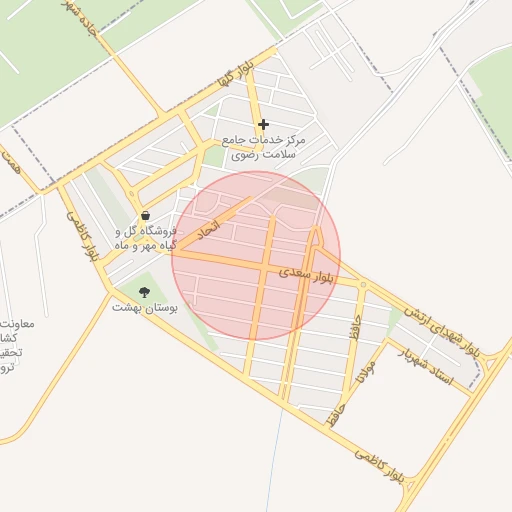512x512 pixels.
Task: Click the red highlighted circle area
Action: 256,256
